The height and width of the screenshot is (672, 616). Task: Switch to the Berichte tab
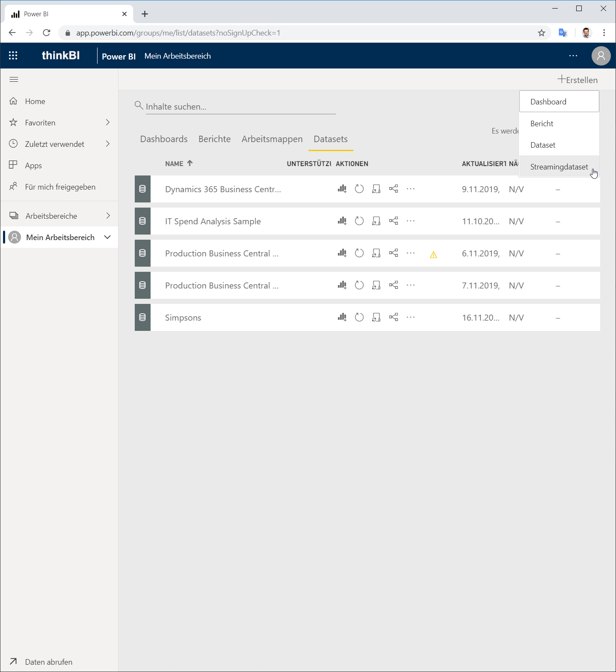(214, 139)
